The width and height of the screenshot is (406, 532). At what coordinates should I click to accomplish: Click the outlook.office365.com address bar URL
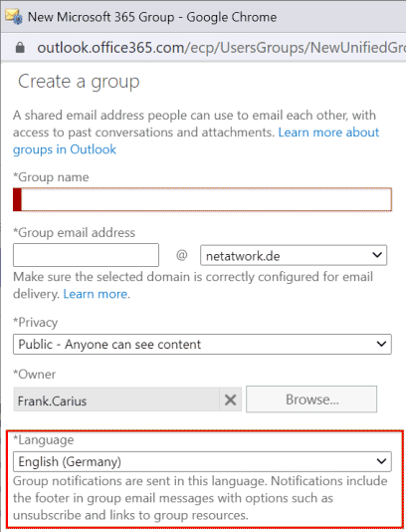point(221,48)
